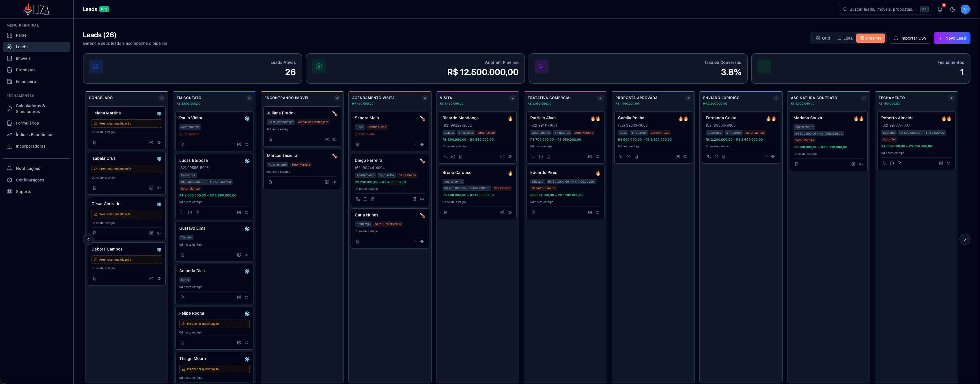
Task: View Bruno Cardoso lead eye icon
Action: pos(510,213)
